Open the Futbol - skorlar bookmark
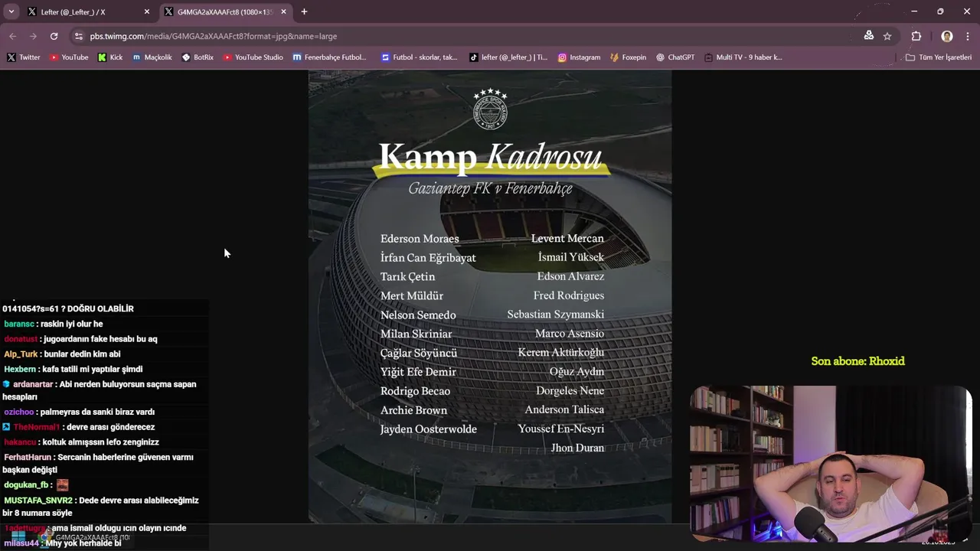This screenshot has width=980, height=551. coord(420,57)
